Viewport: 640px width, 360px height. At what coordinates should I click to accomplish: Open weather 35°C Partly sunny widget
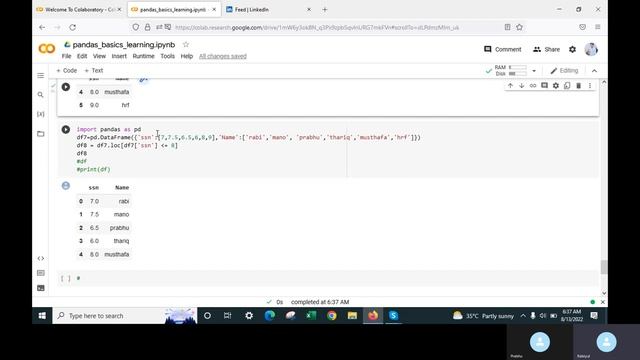coord(483,316)
